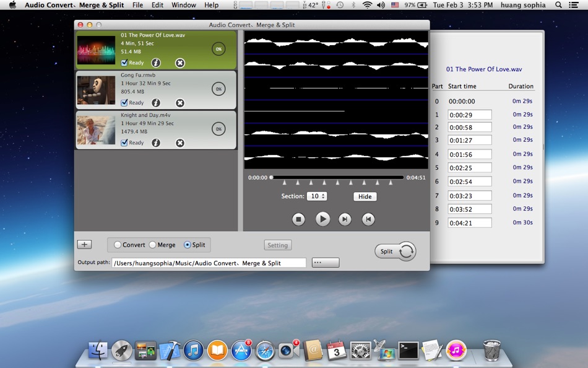Select the Convert radio button

[x=118, y=245]
